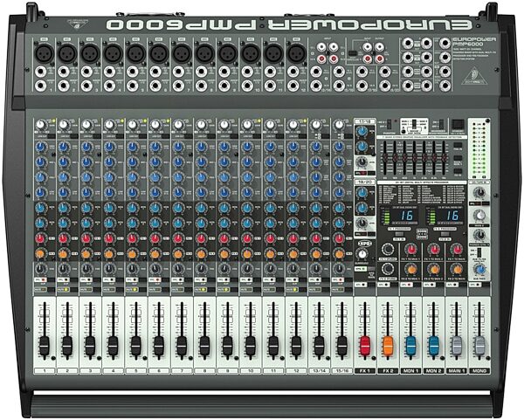Click the red FX 1 TO MON 2 knob

point(434,249)
